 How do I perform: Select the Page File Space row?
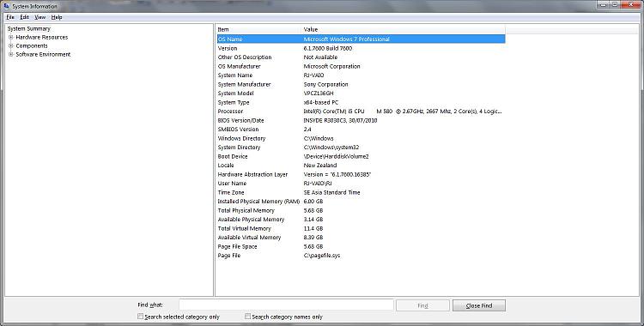coord(361,247)
